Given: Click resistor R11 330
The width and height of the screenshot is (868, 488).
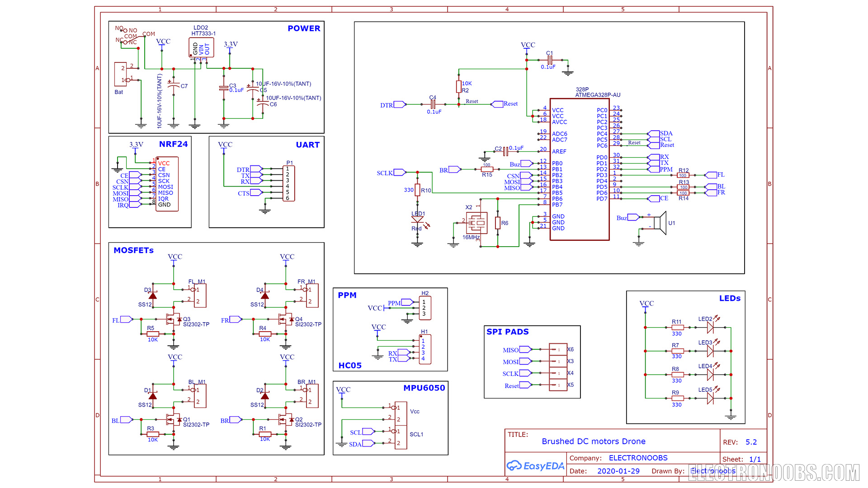Looking at the screenshot, I should point(677,327).
